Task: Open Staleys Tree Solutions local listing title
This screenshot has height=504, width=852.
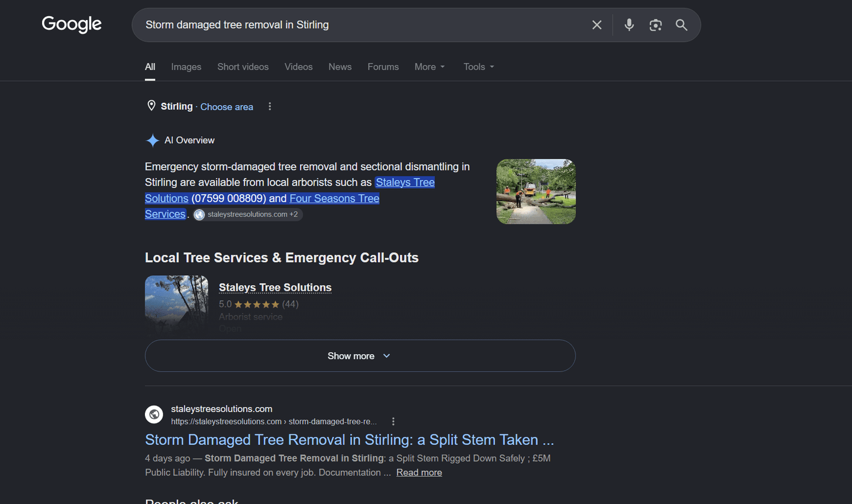Action: 275,287
